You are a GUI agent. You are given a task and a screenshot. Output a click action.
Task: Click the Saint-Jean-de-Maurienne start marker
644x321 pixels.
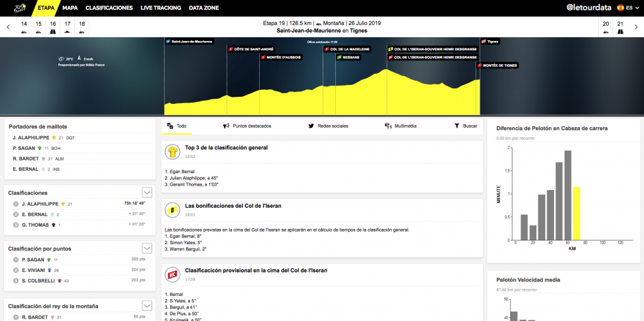coord(189,42)
